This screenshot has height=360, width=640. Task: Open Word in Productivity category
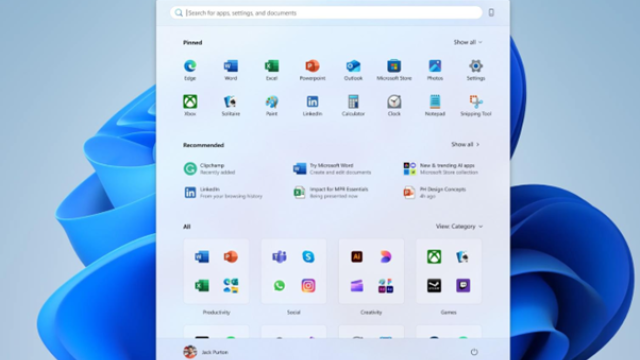pos(202,257)
